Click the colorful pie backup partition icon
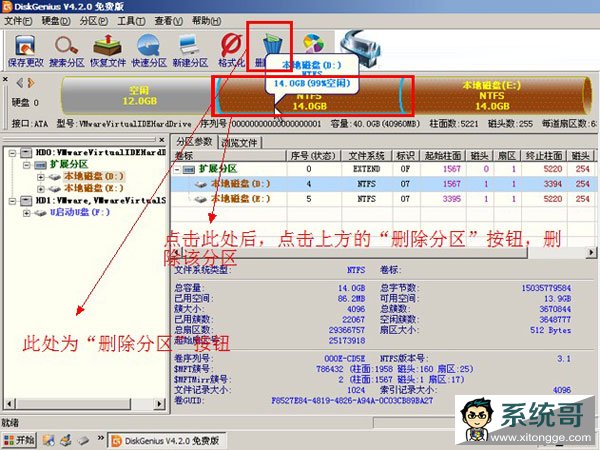Screen dimensions: 600x450 [x=313, y=43]
